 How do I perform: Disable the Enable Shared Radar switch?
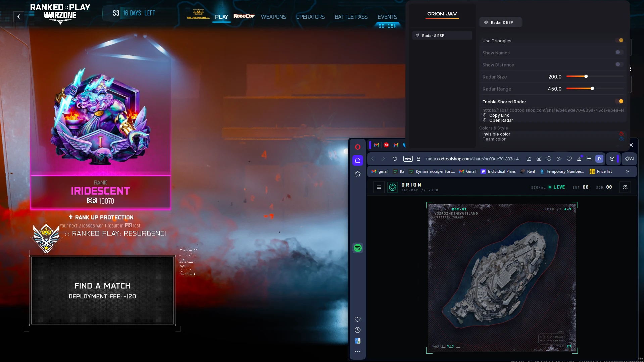(x=620, y=101)
